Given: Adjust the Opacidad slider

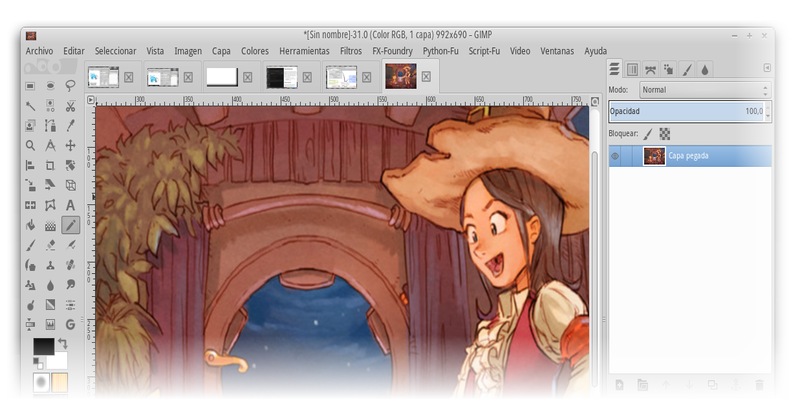Looking at the screenshot, I should [x=686, y=111].
